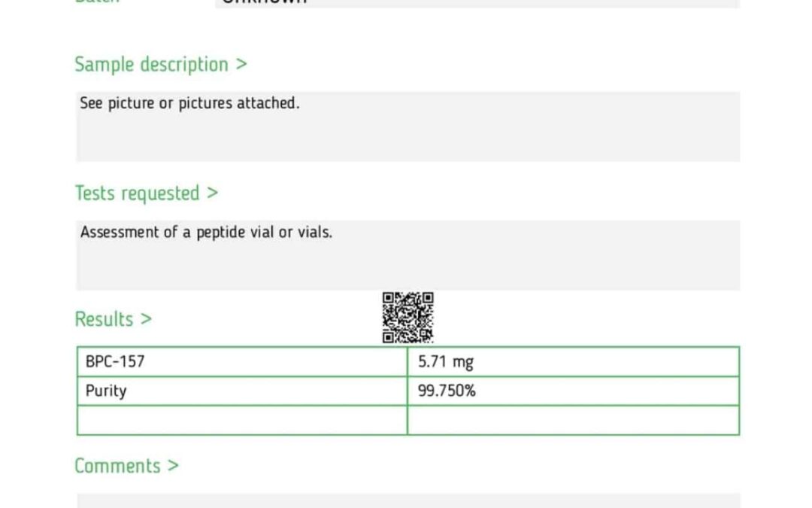Click the Batch field value at top
The height and width of the screenshot is (508, 812).
[x=477, y=3]
